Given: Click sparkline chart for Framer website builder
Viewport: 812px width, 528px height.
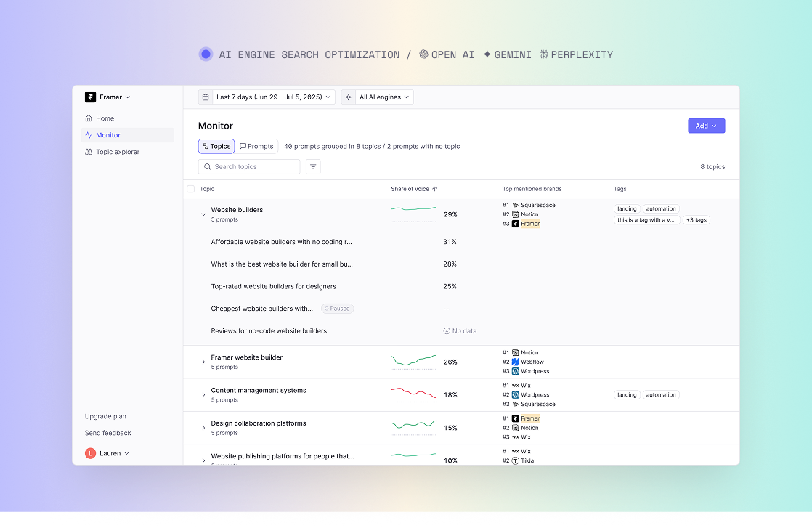Looking at the screenshot, I should (x=413, y=361).
